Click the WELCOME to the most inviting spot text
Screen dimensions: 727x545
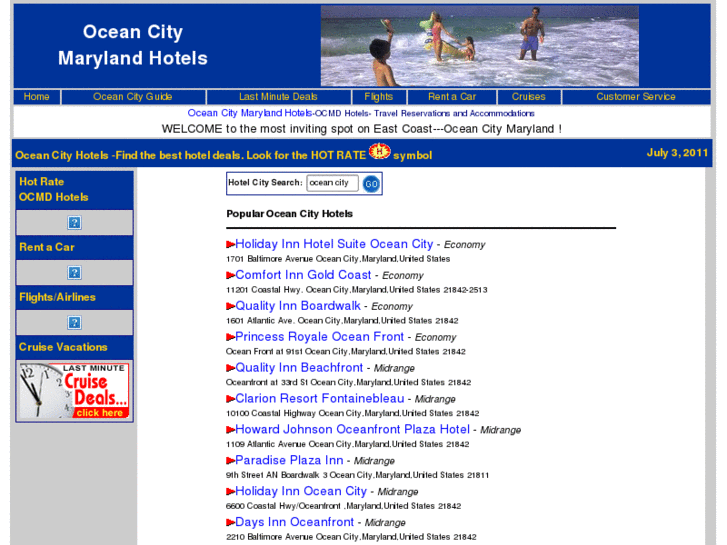pos(361,129)
